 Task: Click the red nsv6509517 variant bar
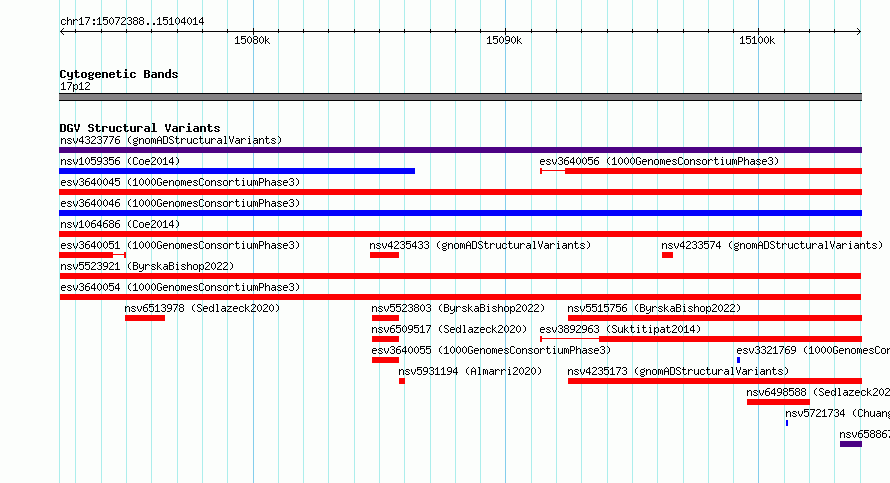click(x=385, y=339)
